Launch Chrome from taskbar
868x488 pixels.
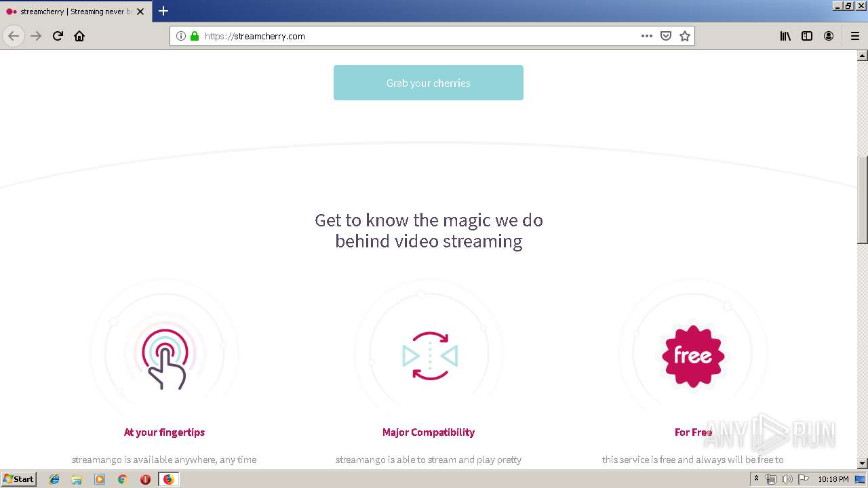[123, 479]
